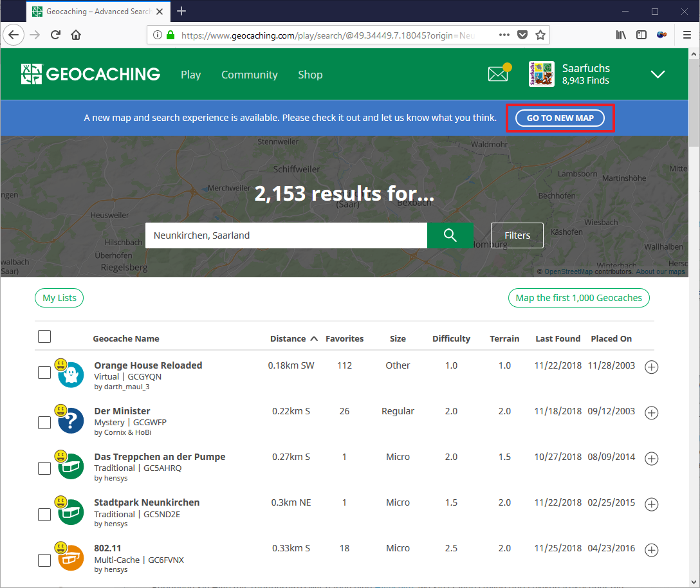700x588 pixels.
Task: Click the Neunkirchen, Saarland search field
Action: point(286,235)
